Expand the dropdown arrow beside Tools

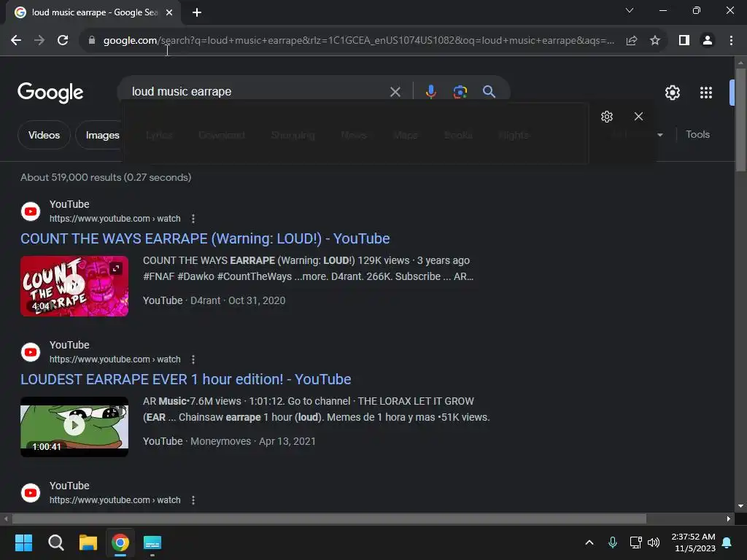(659, 135)
